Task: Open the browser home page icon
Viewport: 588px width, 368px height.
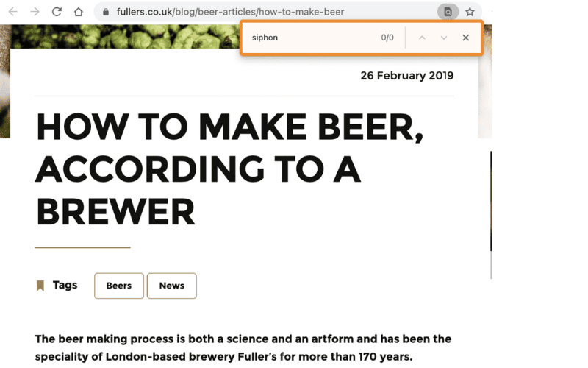Action: coord(79,12)
